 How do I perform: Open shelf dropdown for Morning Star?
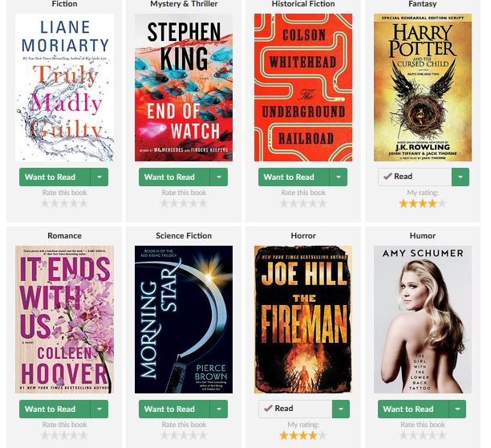point(219,409)
